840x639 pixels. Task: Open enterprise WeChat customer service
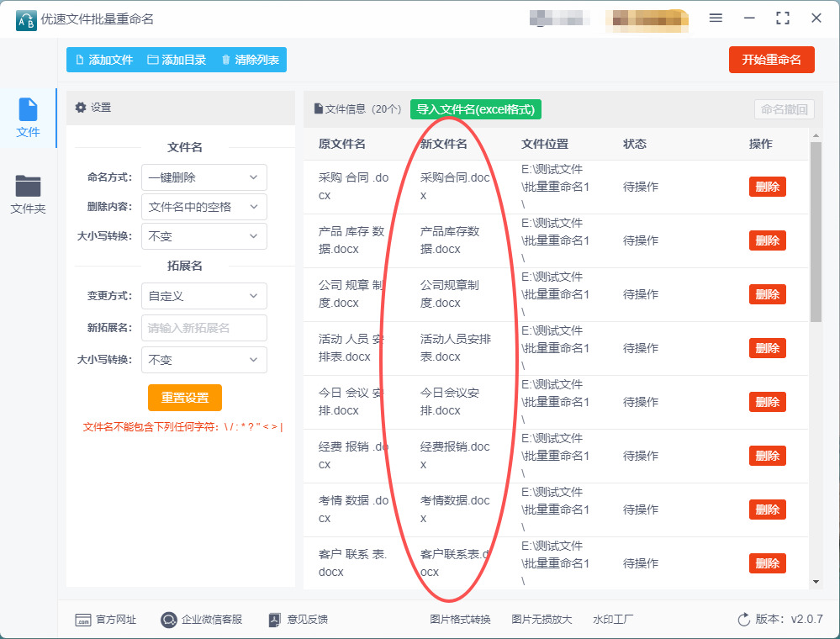point(169,620)
